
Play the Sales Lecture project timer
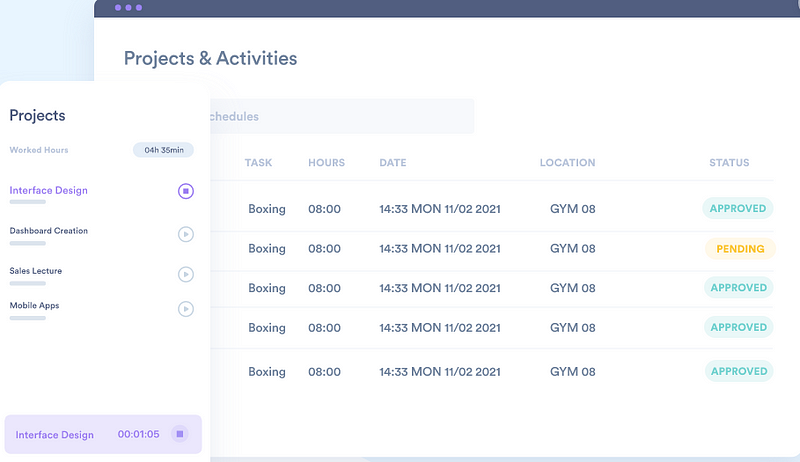click(185, 274)
